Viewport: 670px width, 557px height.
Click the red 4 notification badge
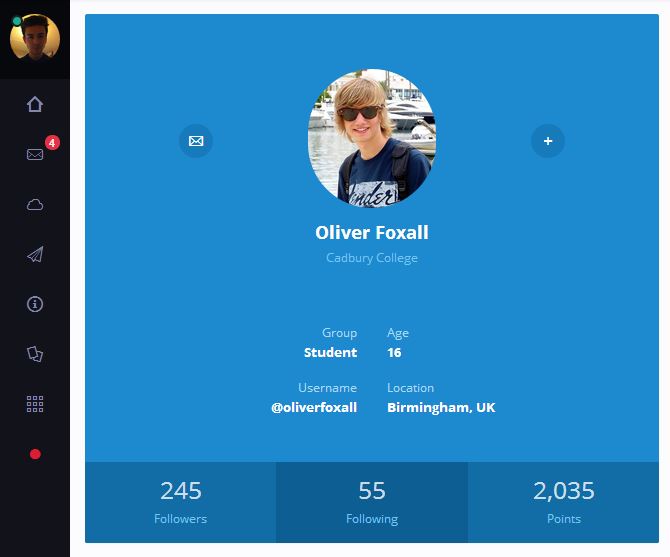pos(52,143)
